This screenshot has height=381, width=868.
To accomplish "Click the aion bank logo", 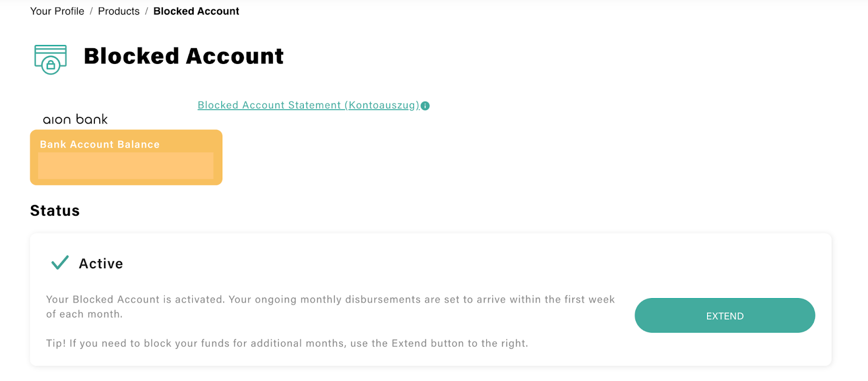I will pyautogui.click(x=75, y=119).
